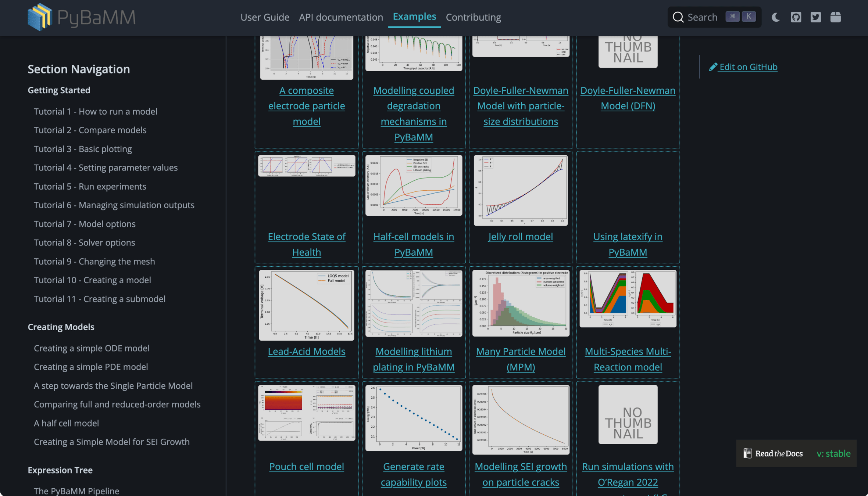Click the Search input field
The width and height of the screenshot is (868, 496).
(702, 17)
